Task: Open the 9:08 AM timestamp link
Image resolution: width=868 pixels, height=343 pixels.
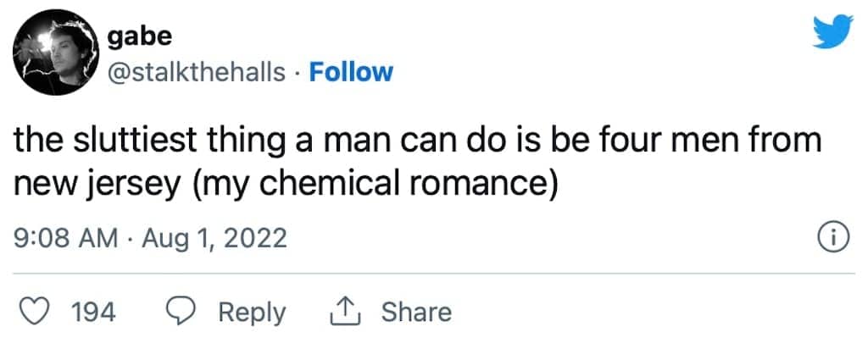Action: click(65, 239)
